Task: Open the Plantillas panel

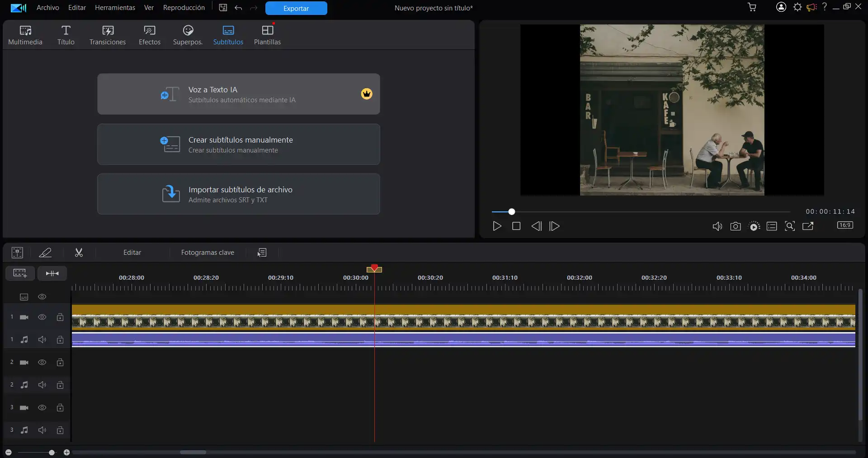Action: tap(267, 34)
